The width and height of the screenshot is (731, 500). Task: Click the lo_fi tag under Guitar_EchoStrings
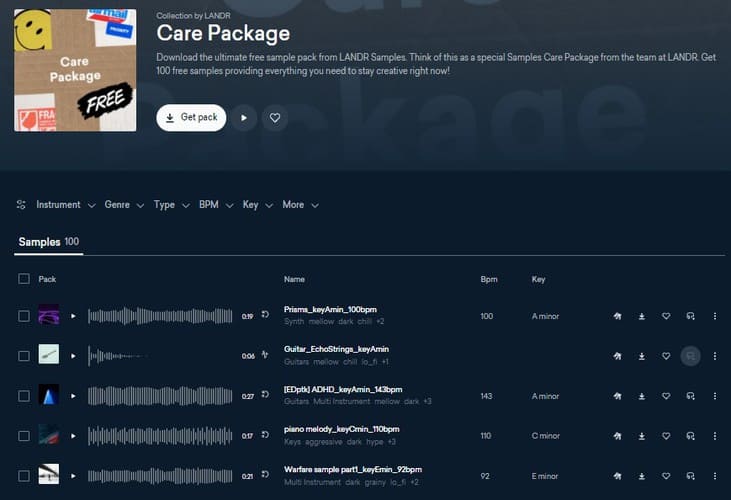tap(368, 362)
